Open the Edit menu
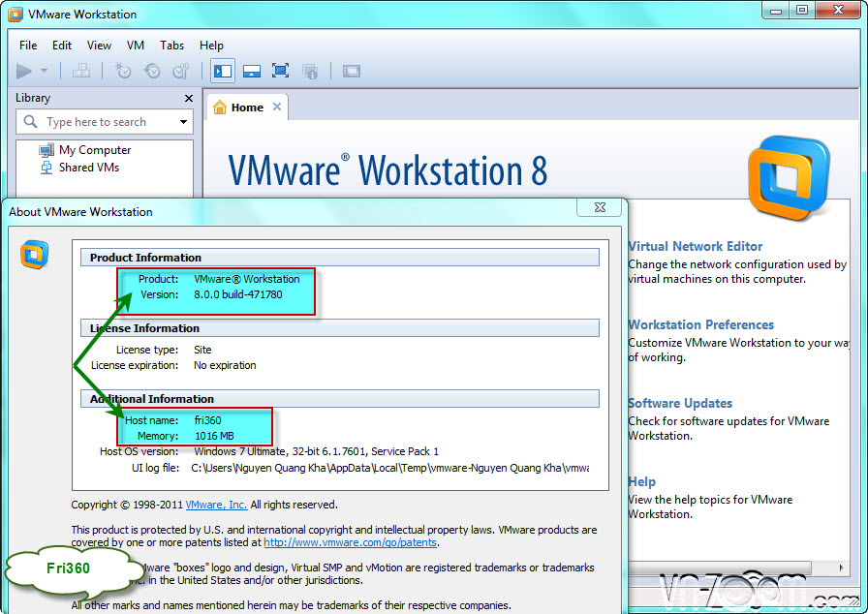 tap(62, 46)
